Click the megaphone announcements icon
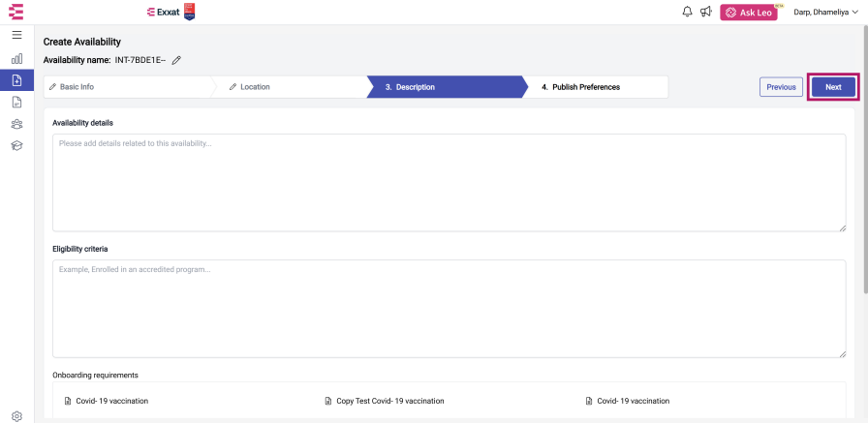868x423 pixels. (705, 13)
